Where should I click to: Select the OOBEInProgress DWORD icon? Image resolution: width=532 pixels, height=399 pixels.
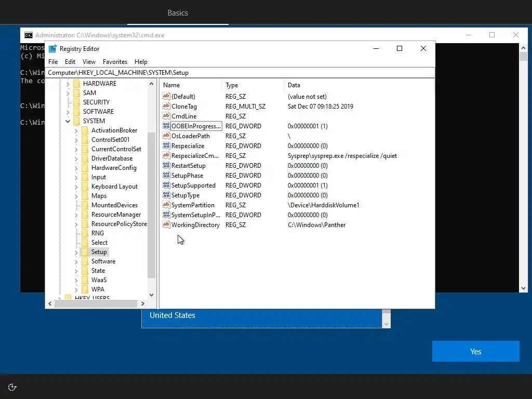pos(166,126)
